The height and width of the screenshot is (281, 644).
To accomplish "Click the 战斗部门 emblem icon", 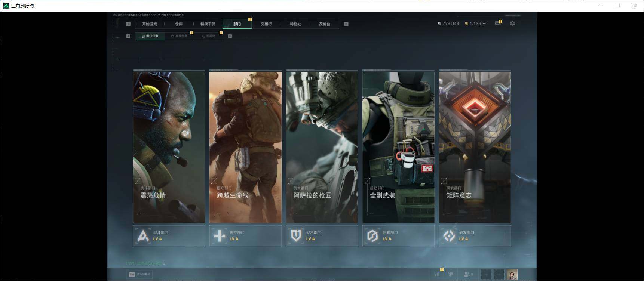I will pos(143,236).
